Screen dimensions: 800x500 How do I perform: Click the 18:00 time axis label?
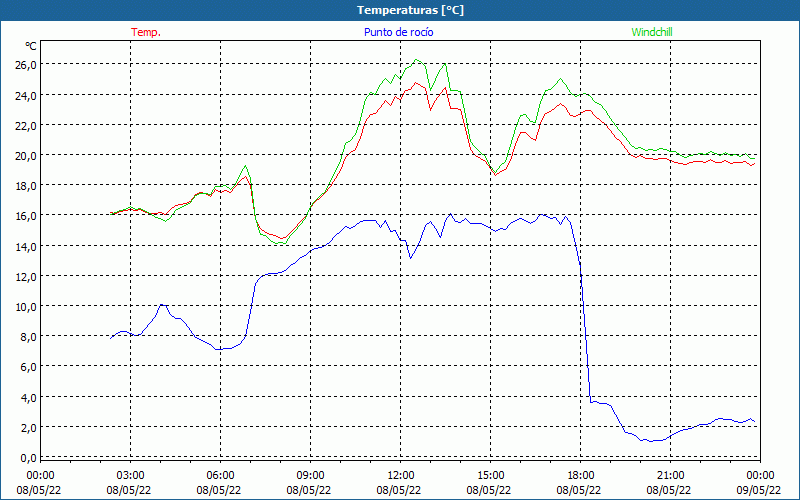point(581,476)
